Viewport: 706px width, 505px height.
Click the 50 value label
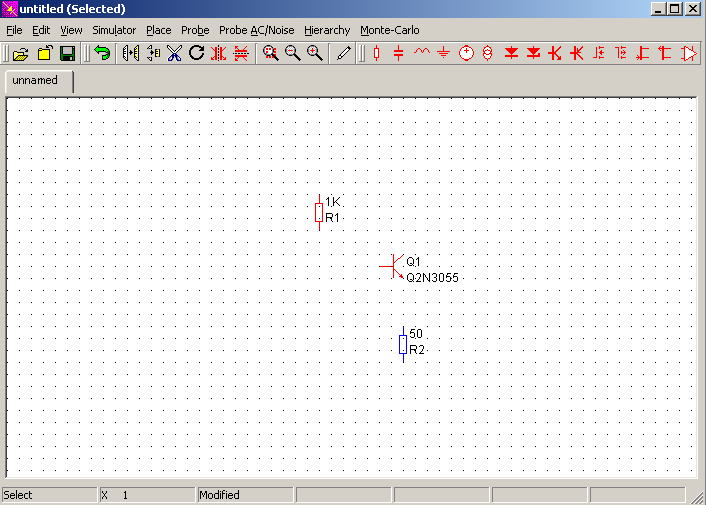tap(416, 334)
